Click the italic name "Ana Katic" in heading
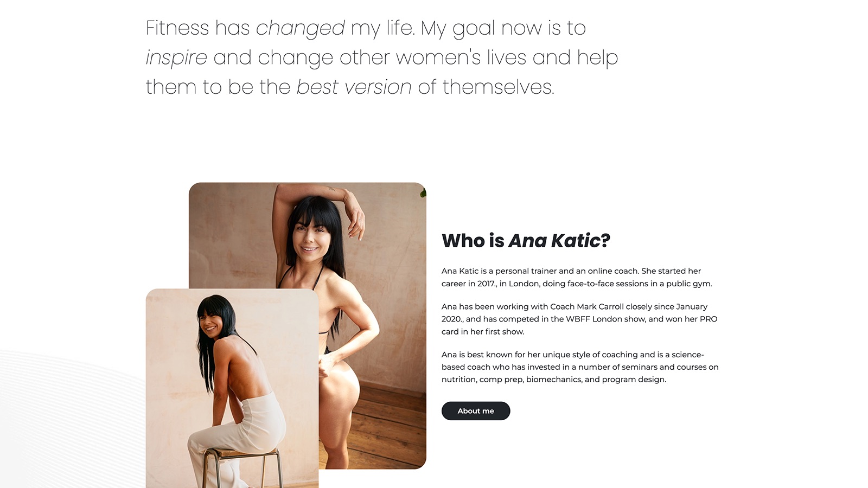The height and width of the screenshot is (488, 868). pos(554,241)
